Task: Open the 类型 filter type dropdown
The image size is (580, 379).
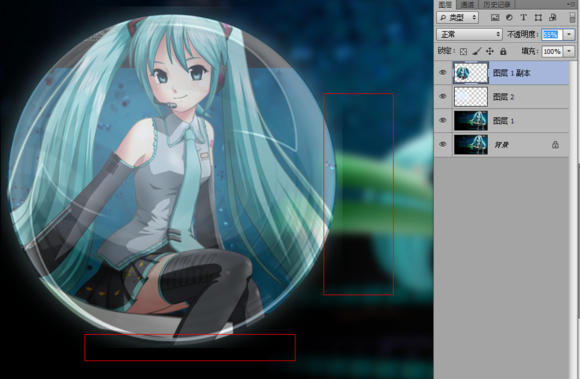Action: (458, 17)
